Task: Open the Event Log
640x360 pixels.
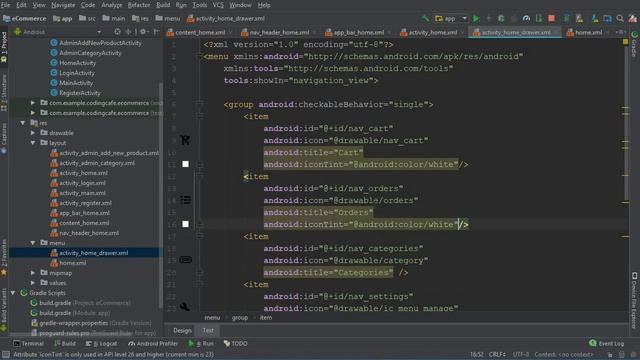Action: (x=607, y=344)
